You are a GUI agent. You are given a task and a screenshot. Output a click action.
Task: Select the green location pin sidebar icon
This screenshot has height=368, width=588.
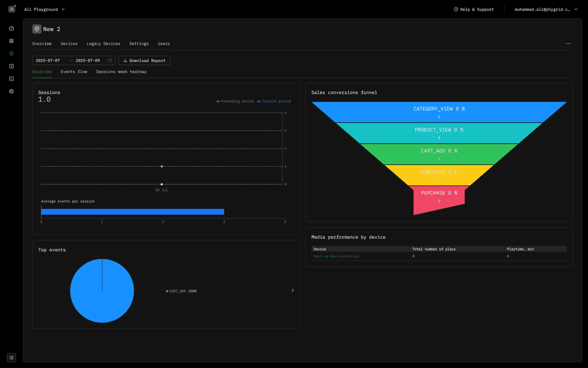(11, 54)
